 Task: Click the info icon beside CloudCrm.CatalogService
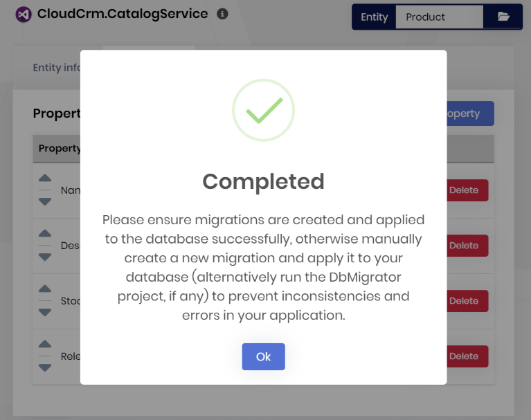222,14
